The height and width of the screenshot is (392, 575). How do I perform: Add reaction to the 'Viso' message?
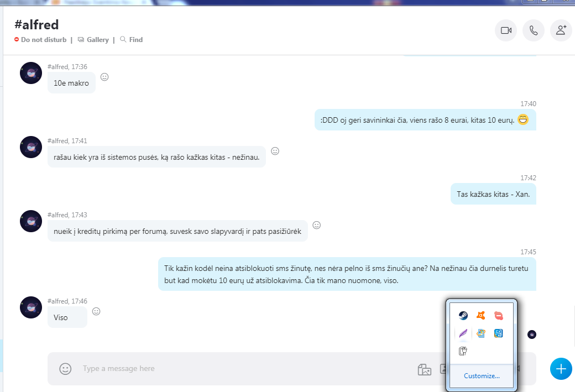96,311
